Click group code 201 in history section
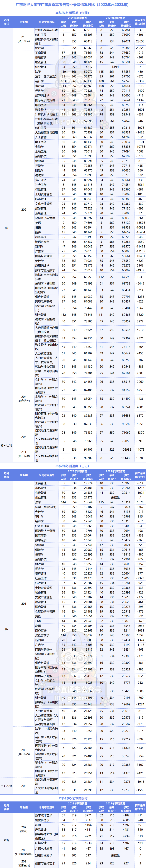The height and width of the screenshot is (868, 146). [24, 604]
